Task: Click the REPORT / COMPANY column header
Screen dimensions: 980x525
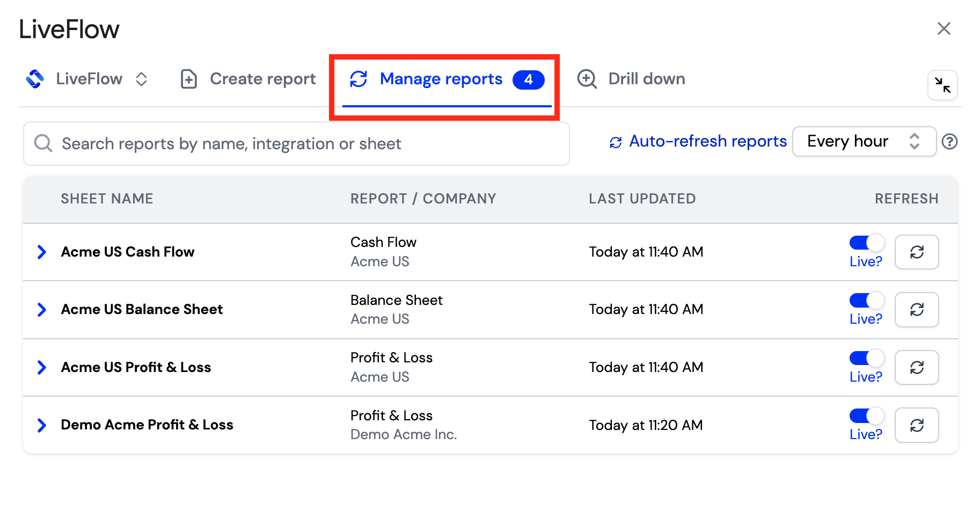Action: point(423,199)
